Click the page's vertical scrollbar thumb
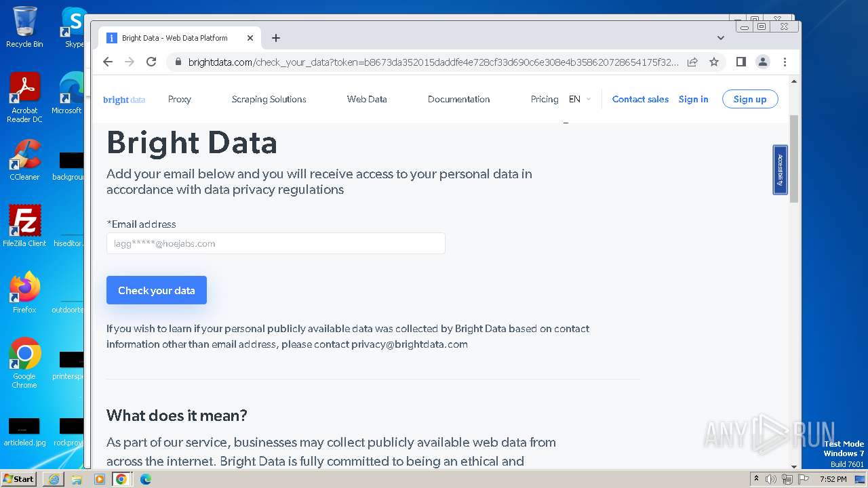The height and width of the screenshot is (488, 868). click(x=794, y=159)
